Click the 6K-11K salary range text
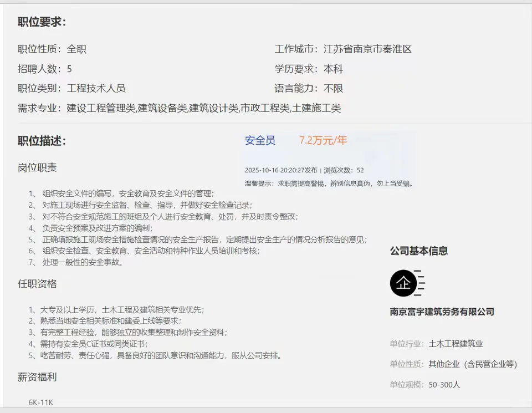 point(41,403)
